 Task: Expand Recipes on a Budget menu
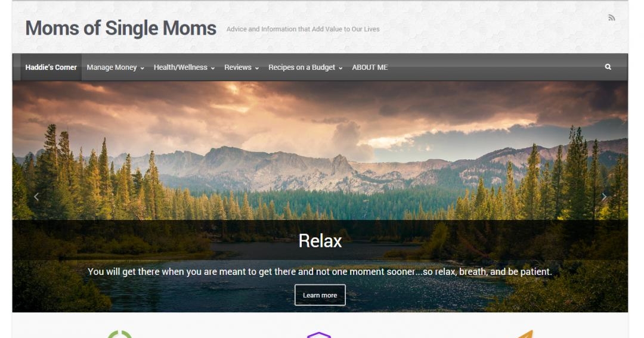(x=305, y=67)
